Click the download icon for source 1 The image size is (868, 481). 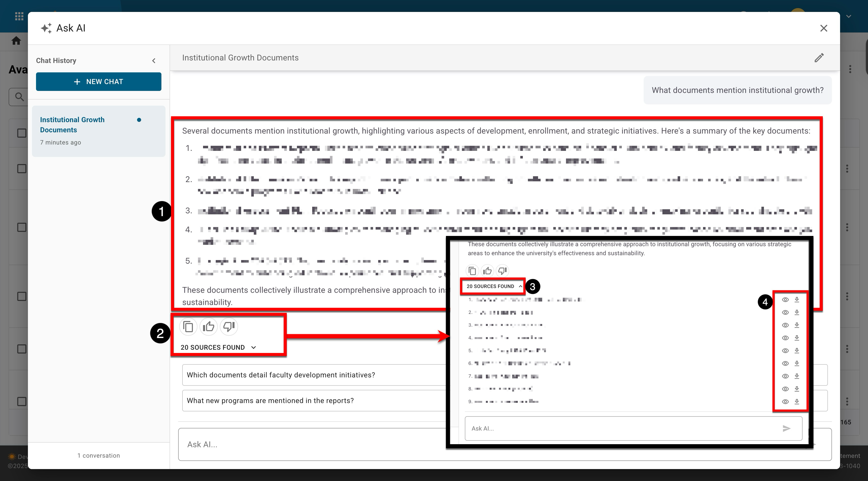click(x=797, y=300)
